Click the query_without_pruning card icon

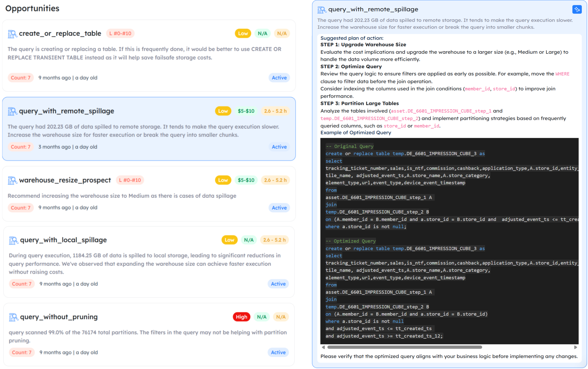[x=13, y=317]
